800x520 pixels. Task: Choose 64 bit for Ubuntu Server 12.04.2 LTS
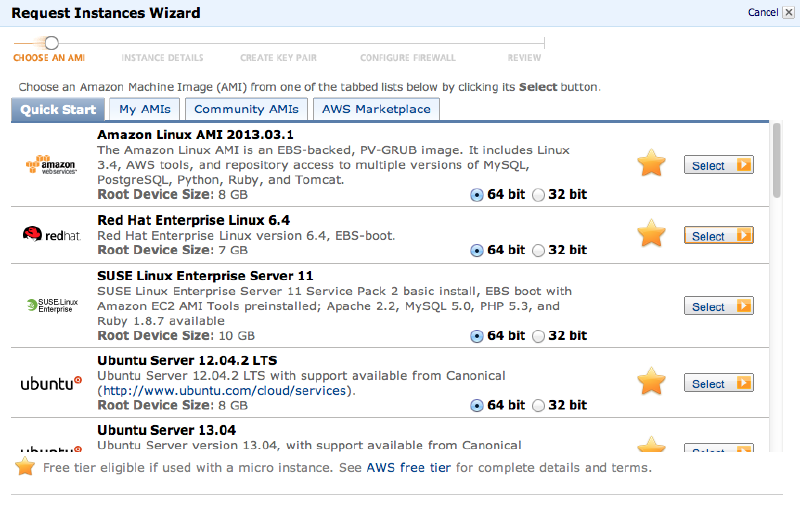477,406
